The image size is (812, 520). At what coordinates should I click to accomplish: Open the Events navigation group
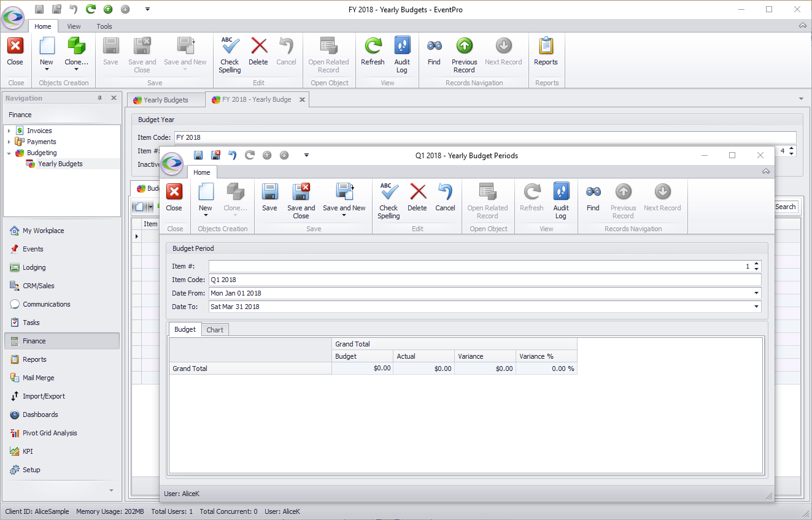62,249
